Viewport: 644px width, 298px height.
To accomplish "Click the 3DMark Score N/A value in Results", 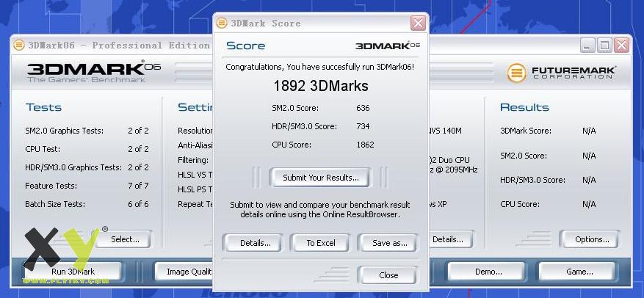I will point(589,131).
